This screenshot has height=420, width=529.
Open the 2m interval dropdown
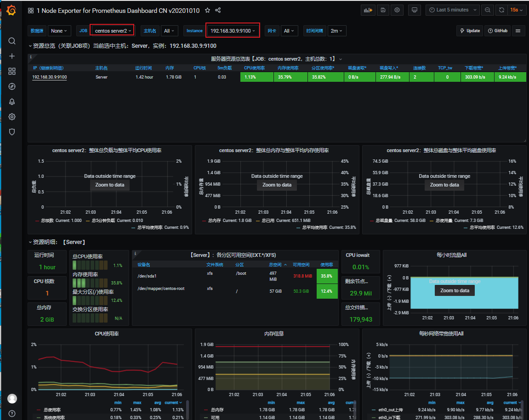click(336, 31)
